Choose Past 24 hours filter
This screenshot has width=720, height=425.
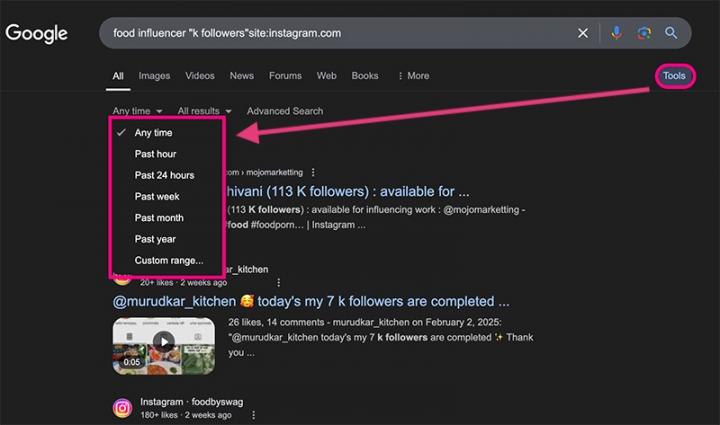164,175
